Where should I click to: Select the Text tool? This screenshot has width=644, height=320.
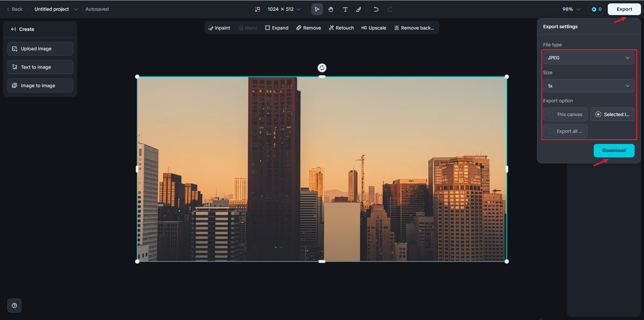pos(345,9)
